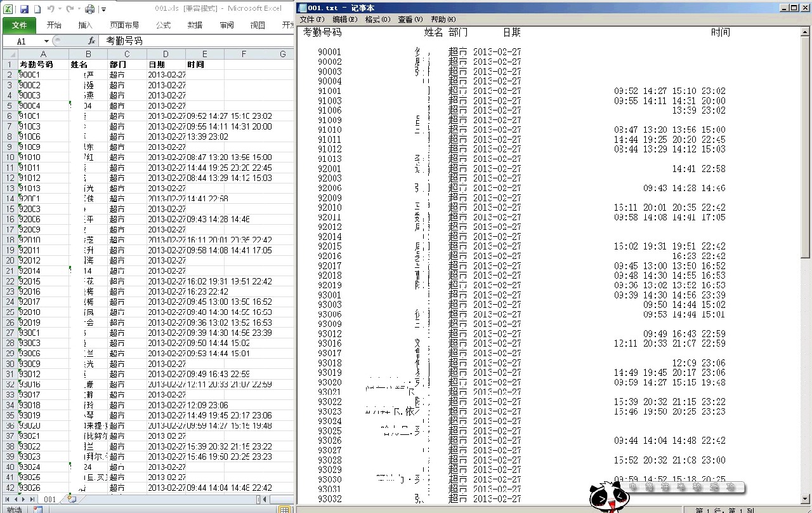812x513 pixels.
Task: Switch to the 页面布局 ribbon tab
Action: (x=124, y=25)
